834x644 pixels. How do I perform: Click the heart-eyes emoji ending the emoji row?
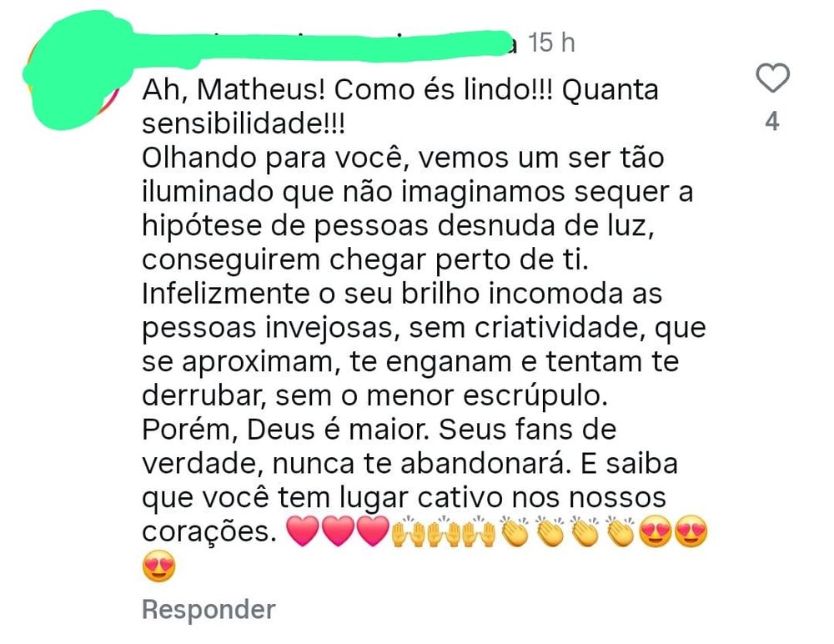pos(691,531)
